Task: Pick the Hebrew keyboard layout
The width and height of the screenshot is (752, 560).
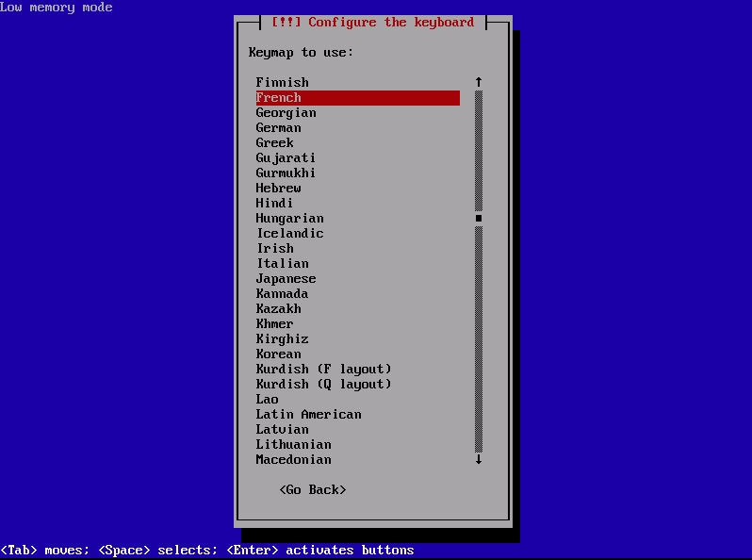Action: (358, 188)
